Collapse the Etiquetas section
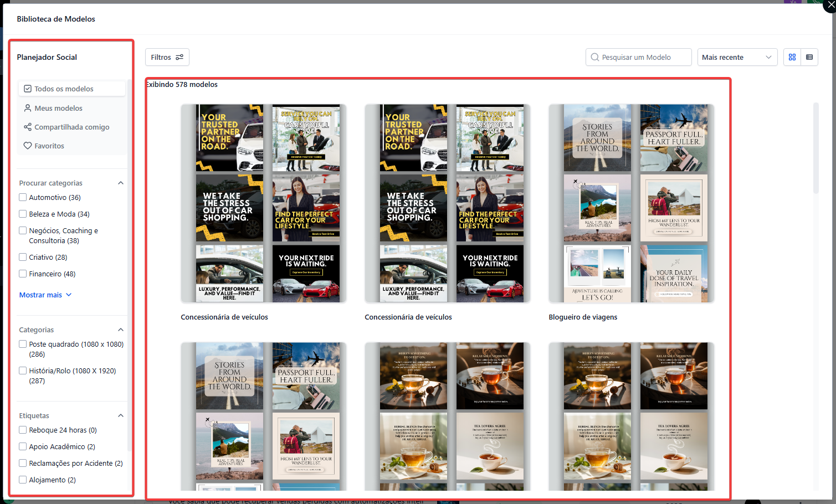Screen dimensions: 836x504 [x=121, y=415]
